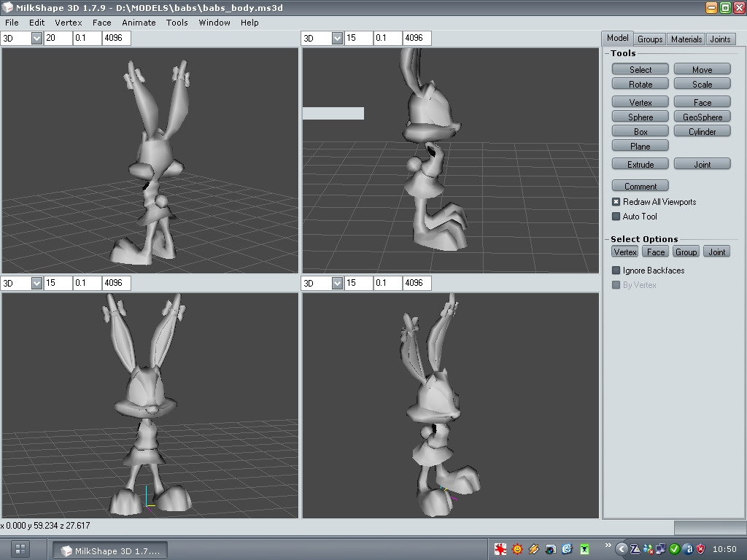Activate the Rotate tool button
This screenshot has height=560, width=747.
[x=640, y=85]
